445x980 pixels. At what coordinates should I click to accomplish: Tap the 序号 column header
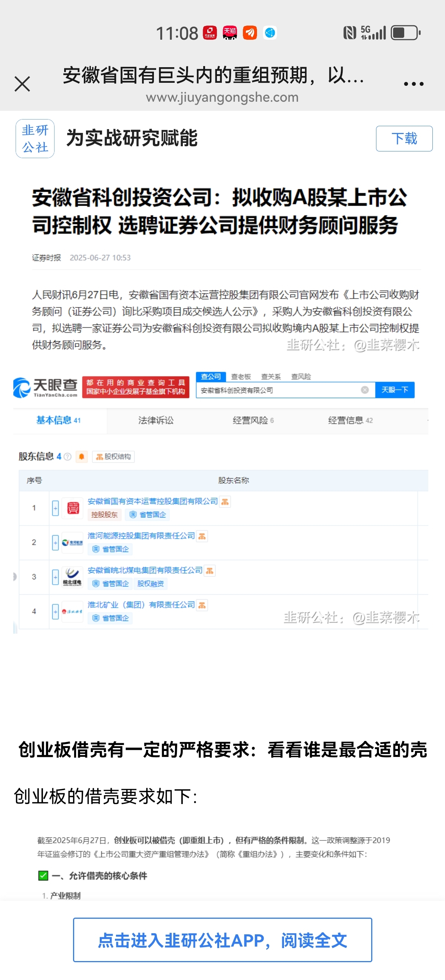[x=34, y=480]
